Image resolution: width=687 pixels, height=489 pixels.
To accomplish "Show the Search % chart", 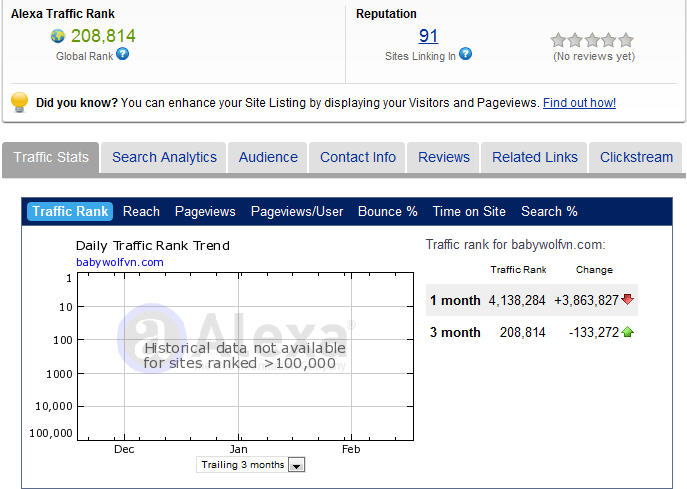I will (549, 211).
